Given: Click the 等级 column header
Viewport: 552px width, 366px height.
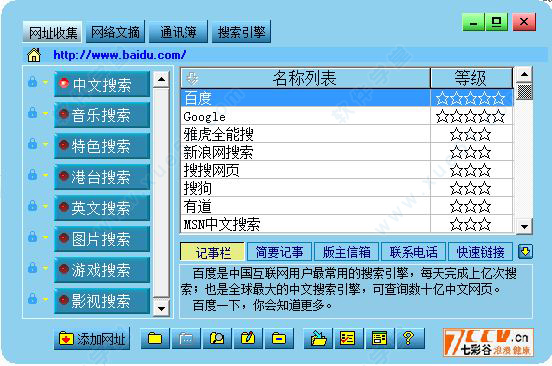Looking at the screenshot, I should pyautogui.click(x=471, y=78).
